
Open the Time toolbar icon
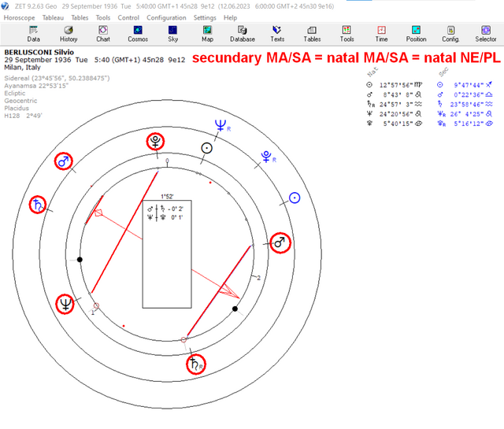(381, 34)
